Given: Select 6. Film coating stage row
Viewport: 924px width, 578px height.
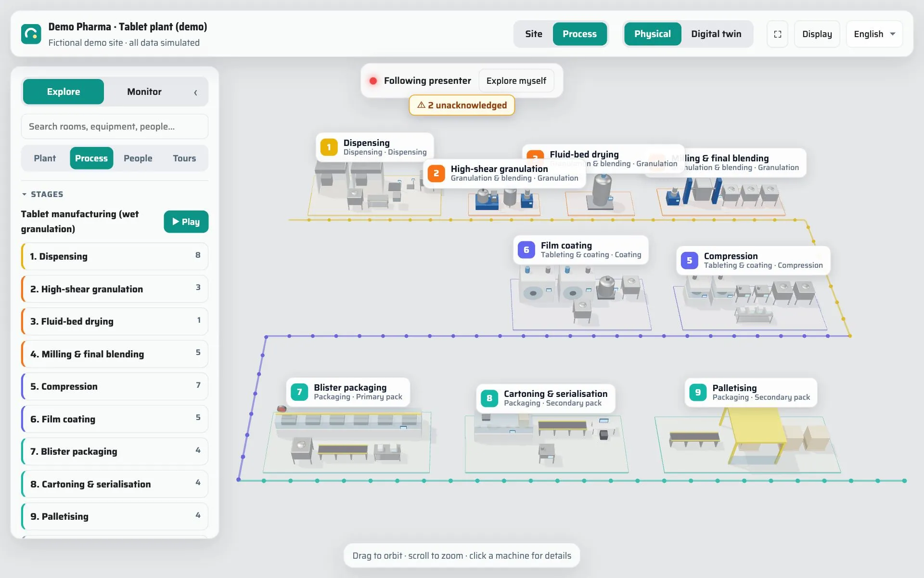Looking at the screenshot, I should [x=115, y=419].
